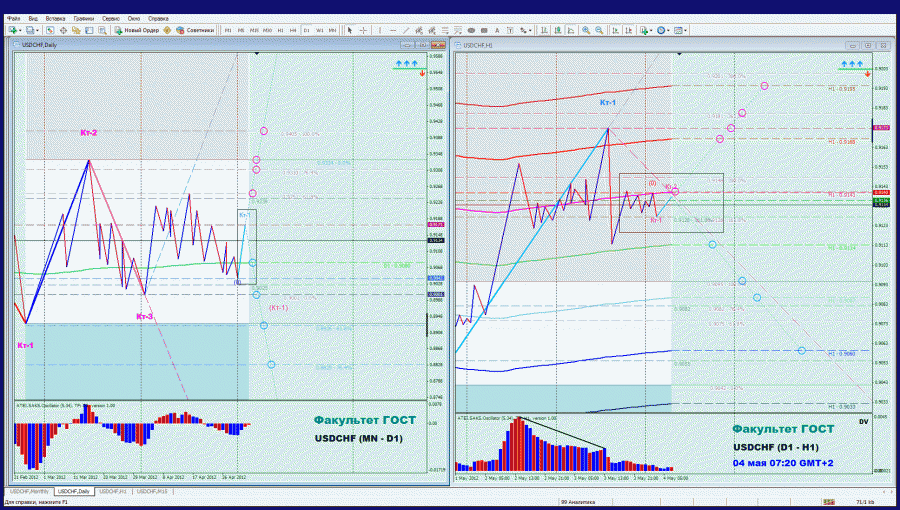Expand the arrows objects dropdown
900x510 pixels.
coord(530,30)
